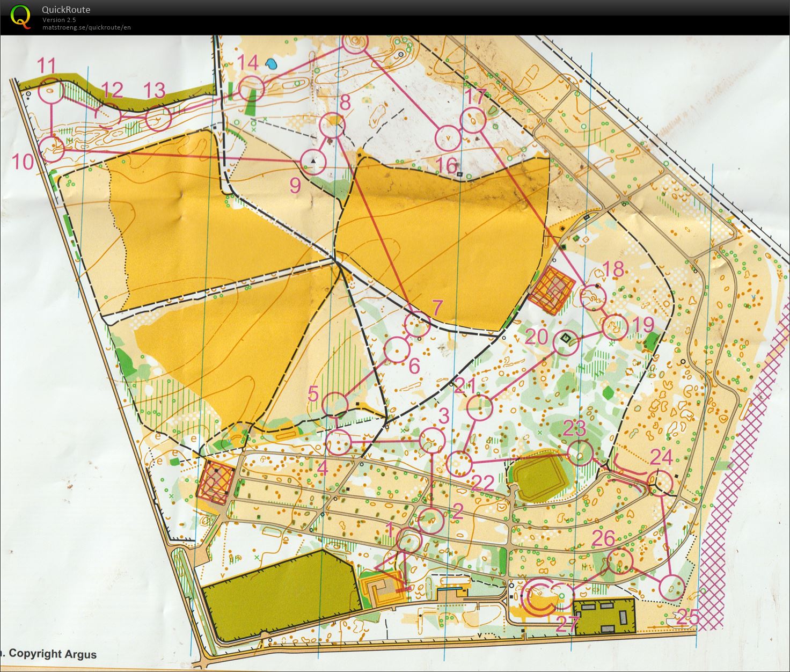Click the control 23 circle
Image resolution: width=790 pixels, height=672 pixels.
(x=580, y=452)
